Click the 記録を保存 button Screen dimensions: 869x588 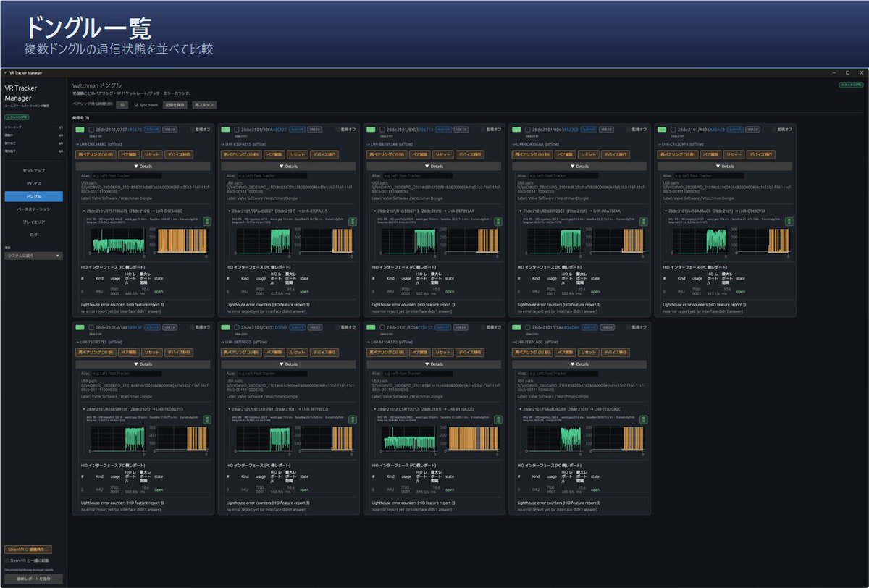[x=175, y=105]
